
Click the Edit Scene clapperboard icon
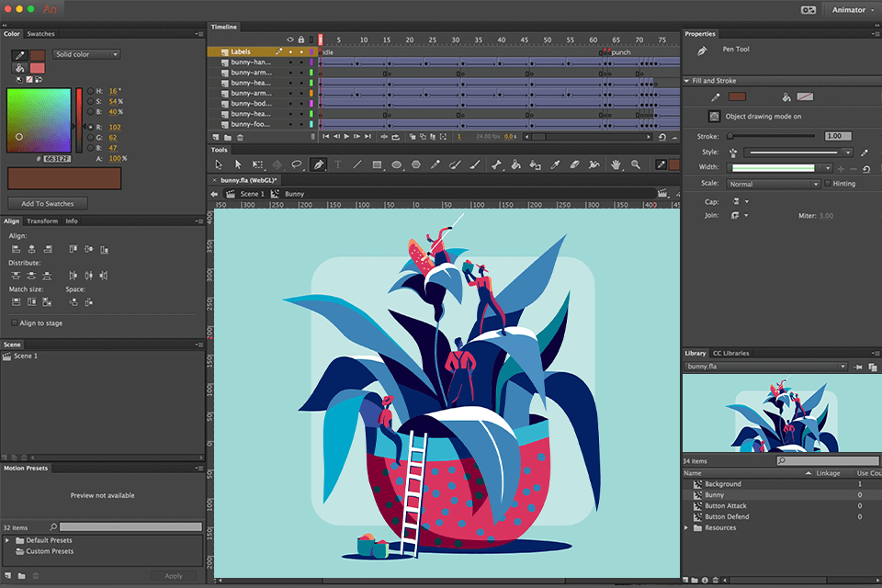pos(662,194)
